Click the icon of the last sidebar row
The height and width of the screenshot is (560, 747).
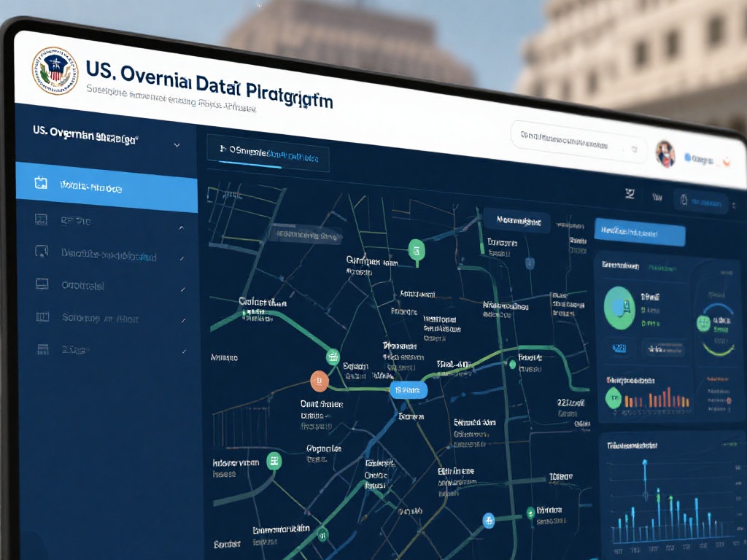tap(43, 349)
